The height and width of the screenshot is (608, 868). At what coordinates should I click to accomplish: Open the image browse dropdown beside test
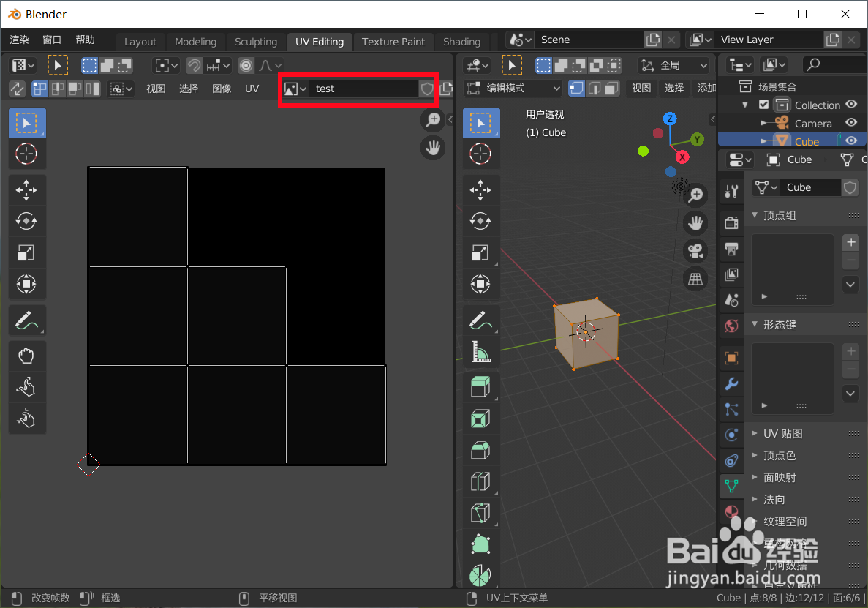(295, 89)
